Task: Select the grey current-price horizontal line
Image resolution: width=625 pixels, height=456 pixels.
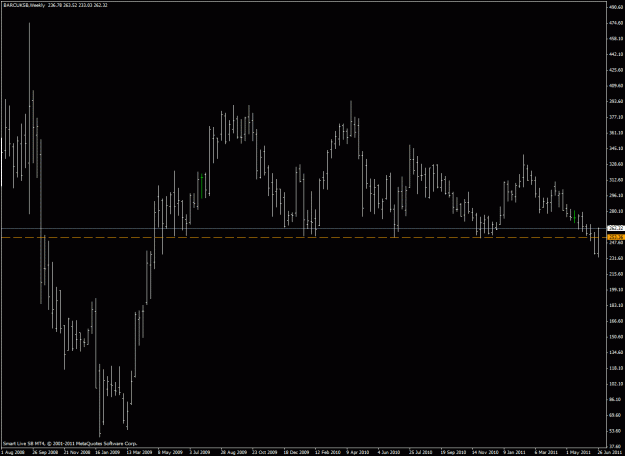Action: click(x=303, y=228)
